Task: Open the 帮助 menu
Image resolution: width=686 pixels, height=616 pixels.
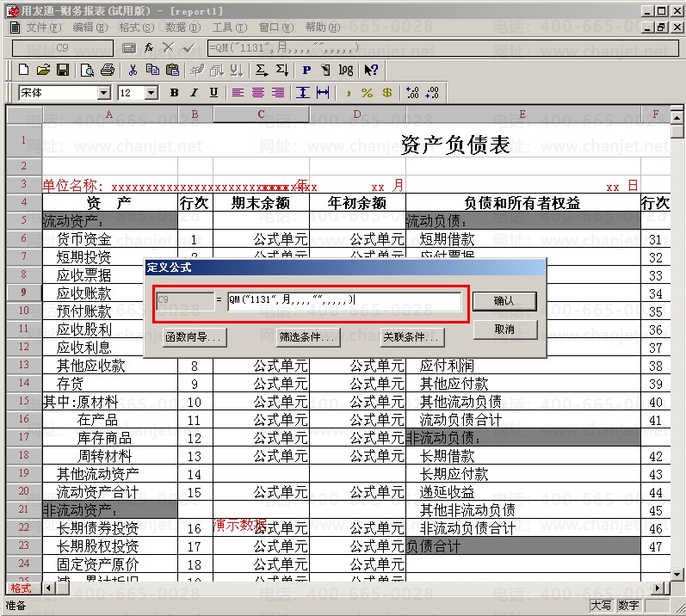Action: pos(323,28)
